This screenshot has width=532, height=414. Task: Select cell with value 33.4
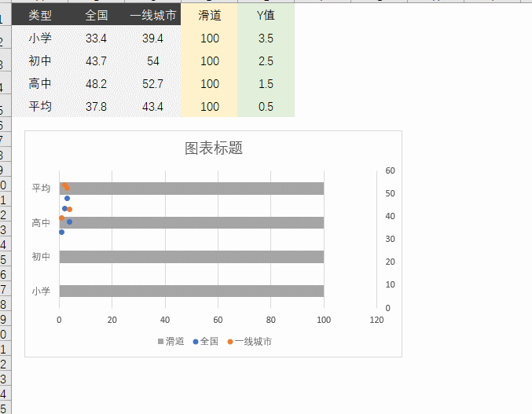tap(97, 38)
